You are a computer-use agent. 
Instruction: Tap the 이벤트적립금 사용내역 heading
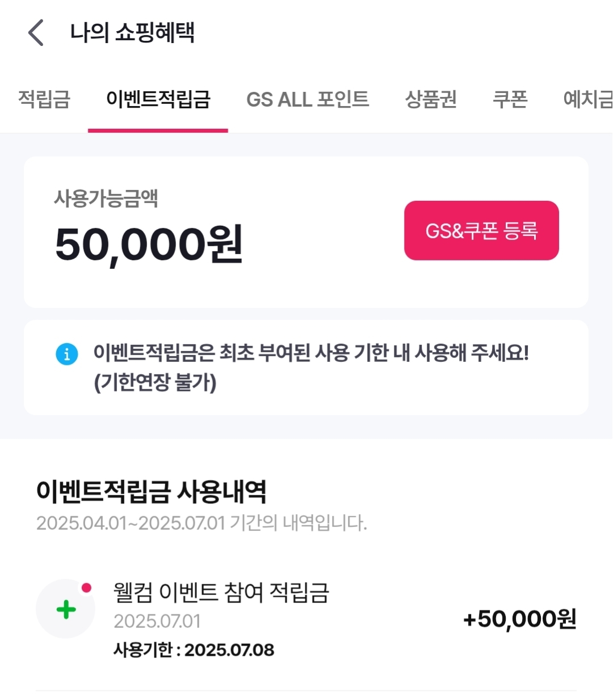(151, 491)
